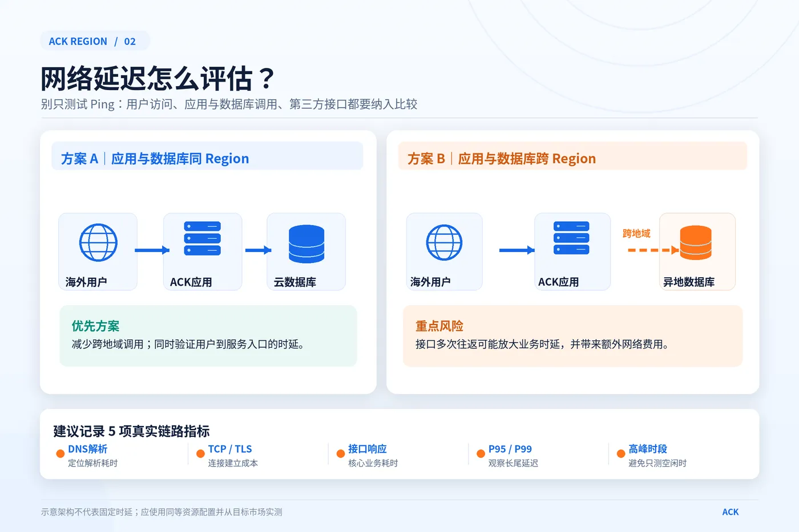
Task: Click the ACK REGION / 02 badge
Action: [x=95, y=41]
